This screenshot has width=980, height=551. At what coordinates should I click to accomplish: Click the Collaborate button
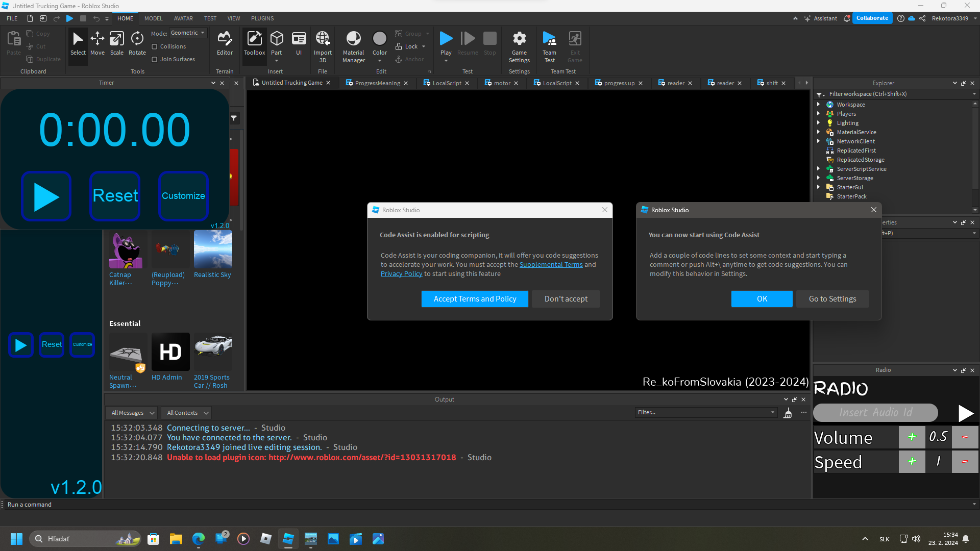tap(872, 18)
